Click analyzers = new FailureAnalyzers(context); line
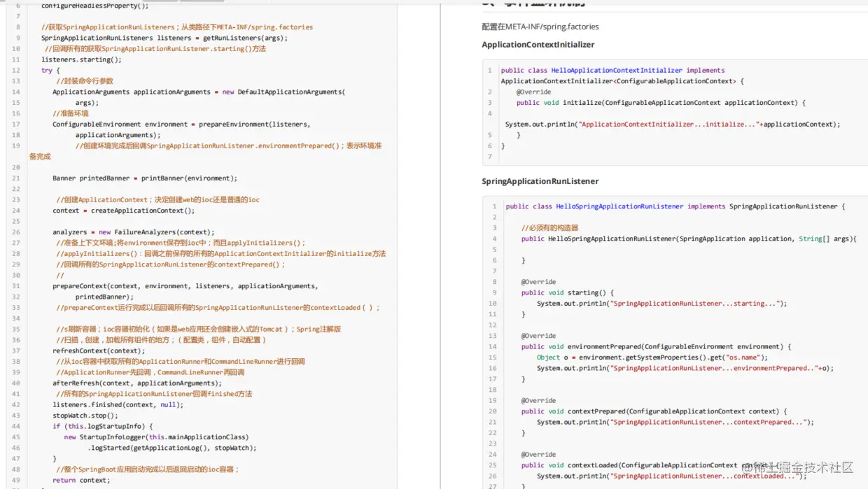The height and width of the screenshot is (489, 868). click(134, 232)
